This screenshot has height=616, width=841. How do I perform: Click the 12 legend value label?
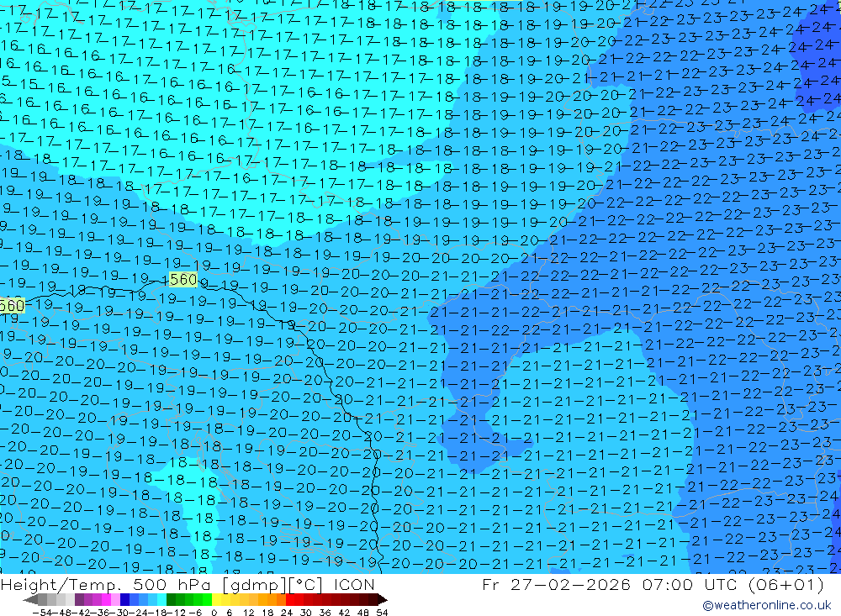[x=248, y=613]
